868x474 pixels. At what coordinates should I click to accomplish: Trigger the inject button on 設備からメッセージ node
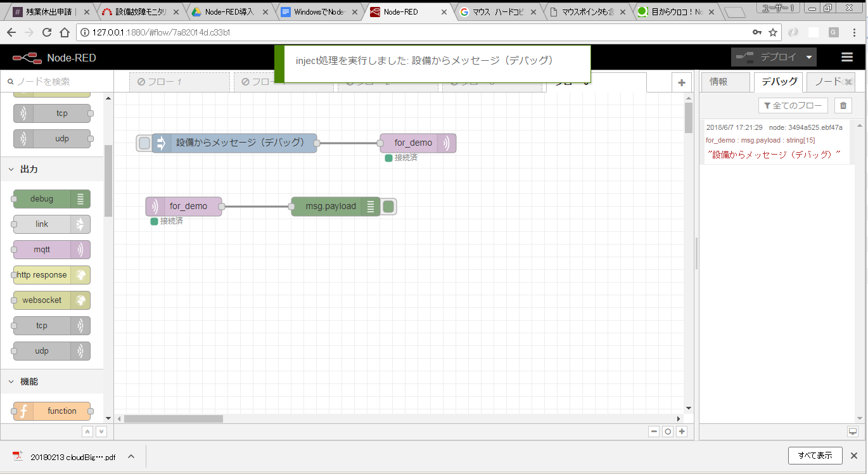pyautogui.click(x=144, y=143)
